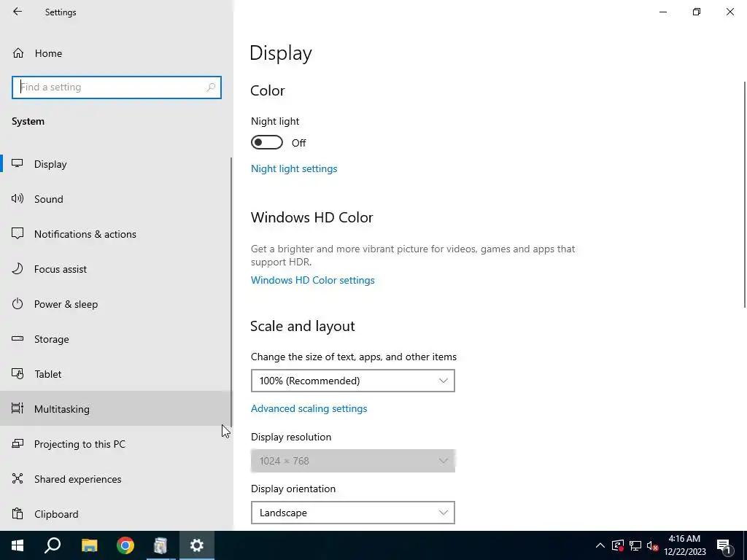Screen dimensions: 747x560
Task: Launch Google Chrome from the taskbar
Action: coord(125,545)
